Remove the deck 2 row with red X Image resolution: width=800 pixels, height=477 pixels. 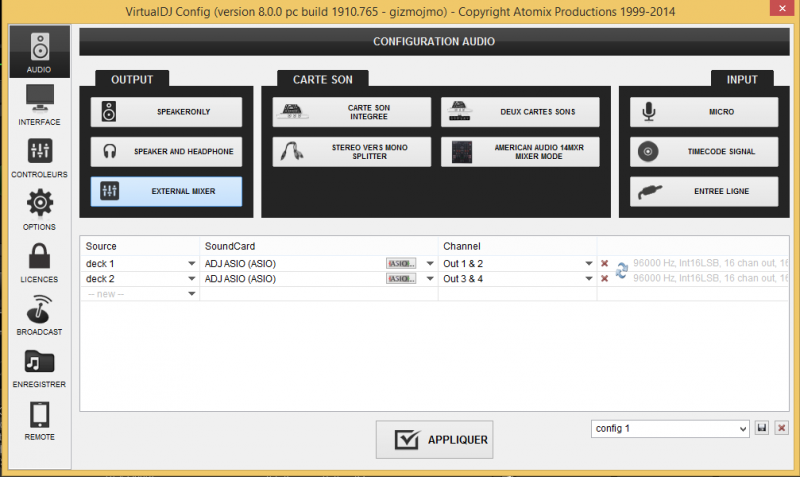click(x=604, y=278)
